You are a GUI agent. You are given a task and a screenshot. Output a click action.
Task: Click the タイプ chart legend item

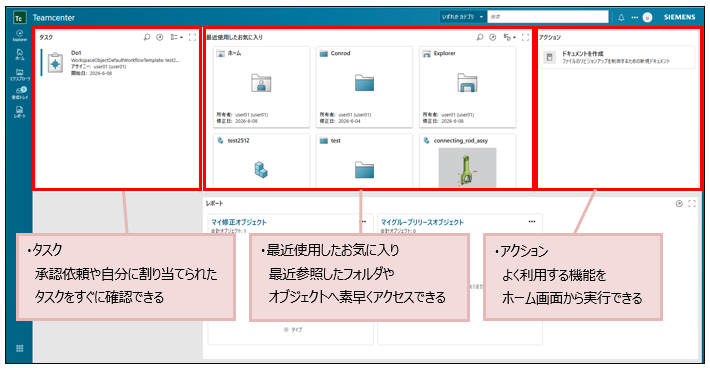click(x=293, y=330)
